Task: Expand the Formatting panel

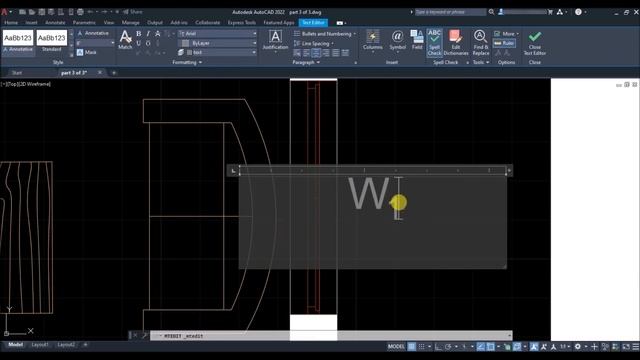Action: coord(187,62)
